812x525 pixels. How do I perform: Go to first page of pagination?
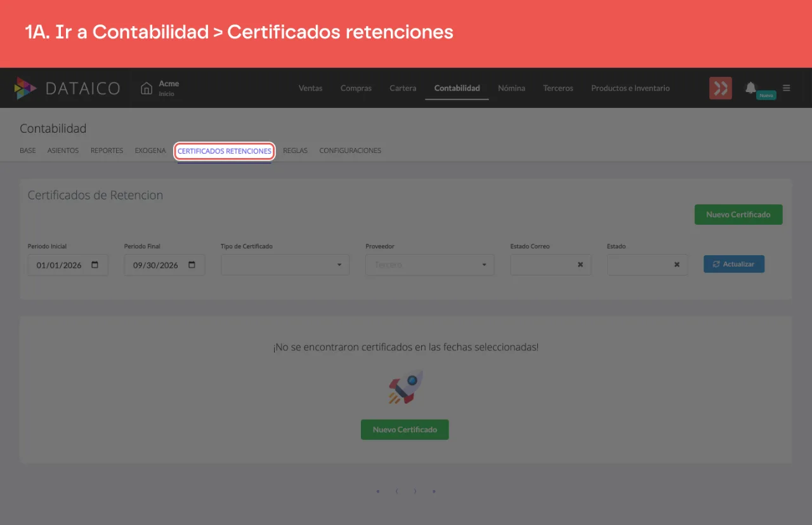[378, 491]
